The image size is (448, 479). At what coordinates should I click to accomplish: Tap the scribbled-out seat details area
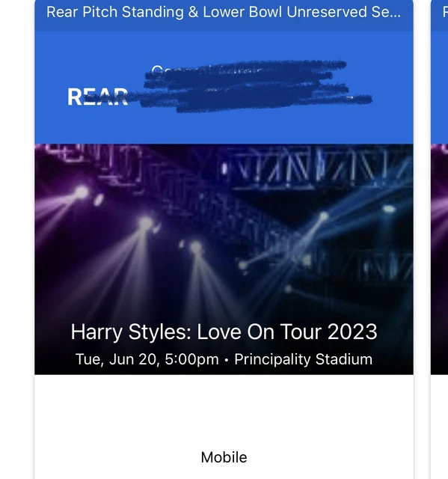point(255,86)
